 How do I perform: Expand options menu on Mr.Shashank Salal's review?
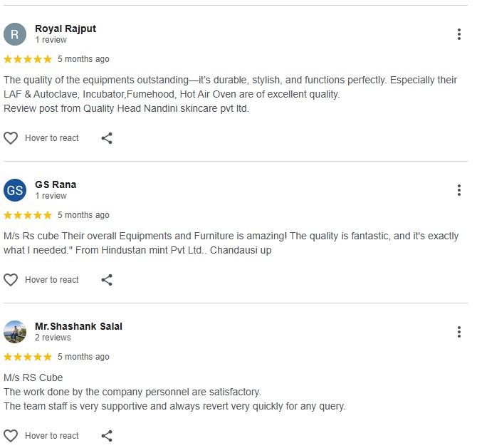point(460,332)
